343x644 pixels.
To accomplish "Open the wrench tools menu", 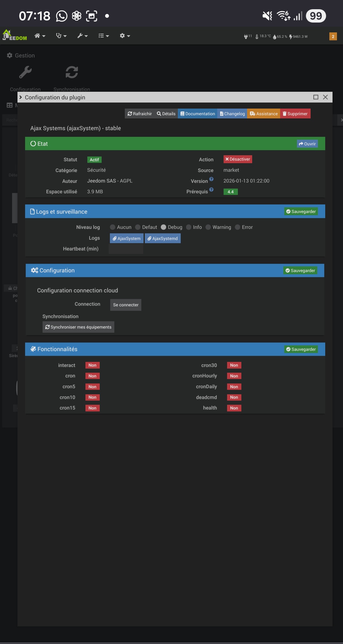I will [x=83, y=36].
